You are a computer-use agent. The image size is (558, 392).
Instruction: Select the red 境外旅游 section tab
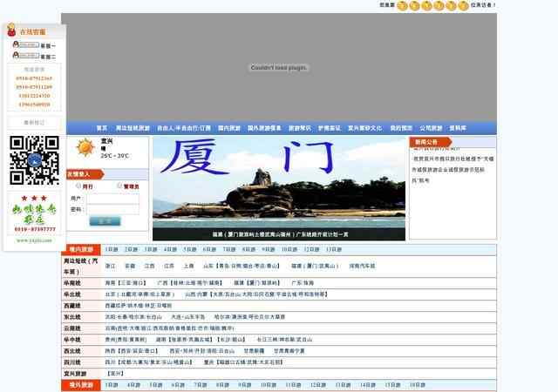tap(81, 385)
